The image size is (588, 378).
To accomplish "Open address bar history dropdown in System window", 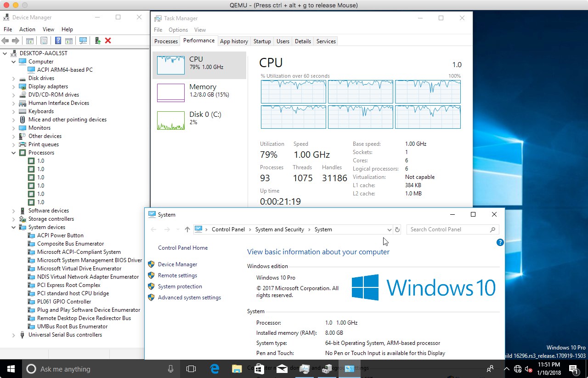I will coord(389,229).
